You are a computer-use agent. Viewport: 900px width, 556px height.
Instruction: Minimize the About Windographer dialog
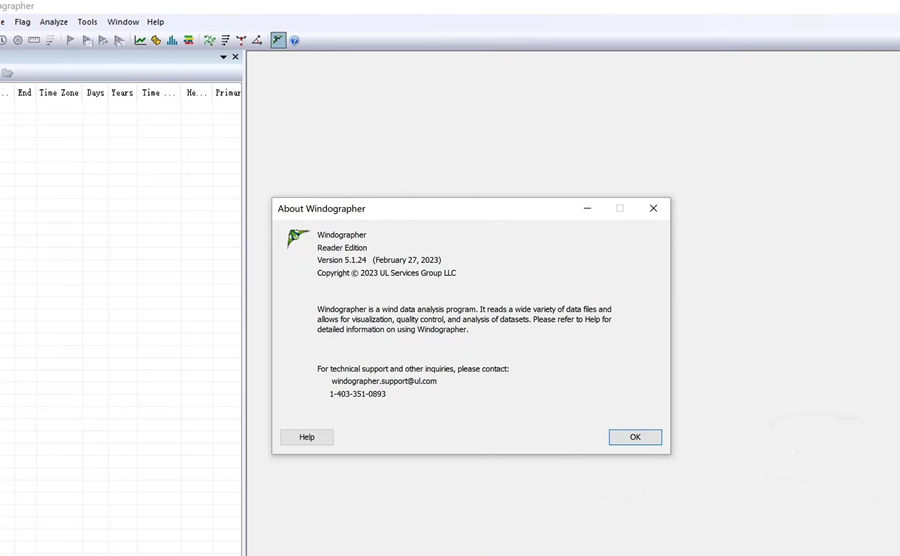[587, 208]
